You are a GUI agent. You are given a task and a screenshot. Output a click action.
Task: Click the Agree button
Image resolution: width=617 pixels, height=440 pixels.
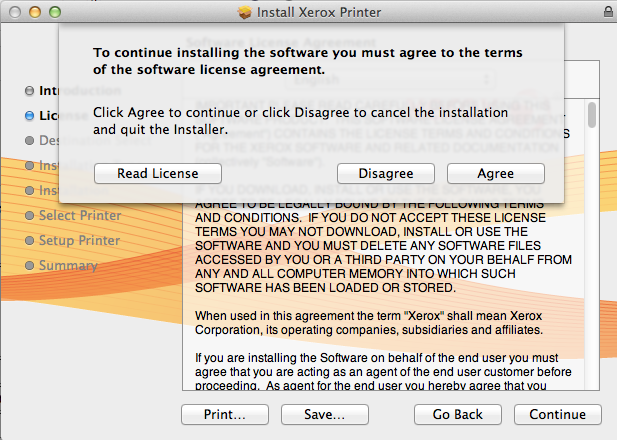495,173
